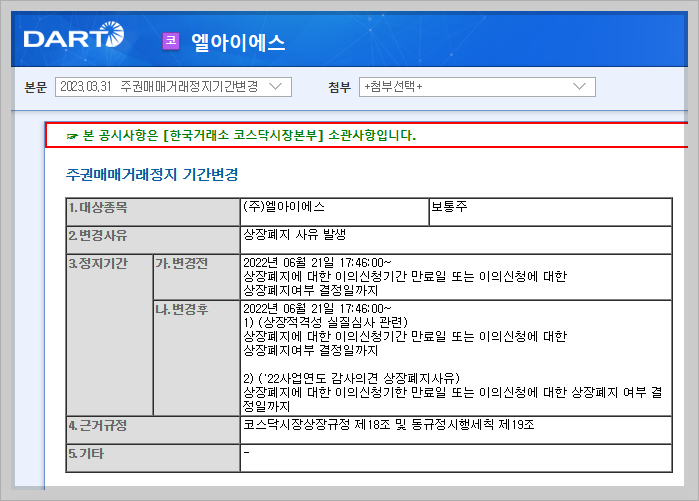Click the 나.변경후 sub-label cell

(197, 358)
